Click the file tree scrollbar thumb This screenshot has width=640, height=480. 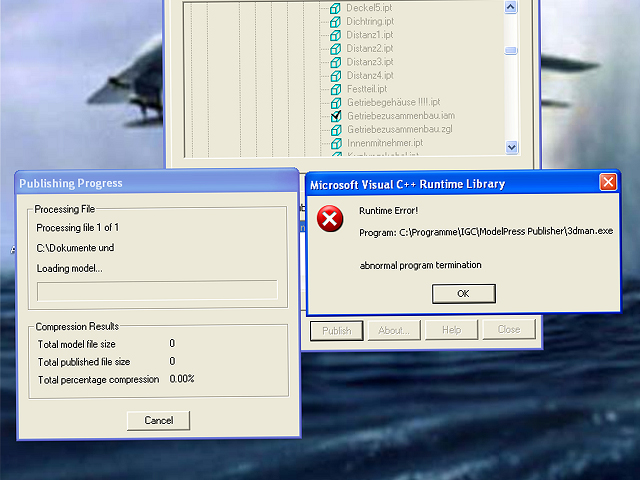(x=511, y=51)
